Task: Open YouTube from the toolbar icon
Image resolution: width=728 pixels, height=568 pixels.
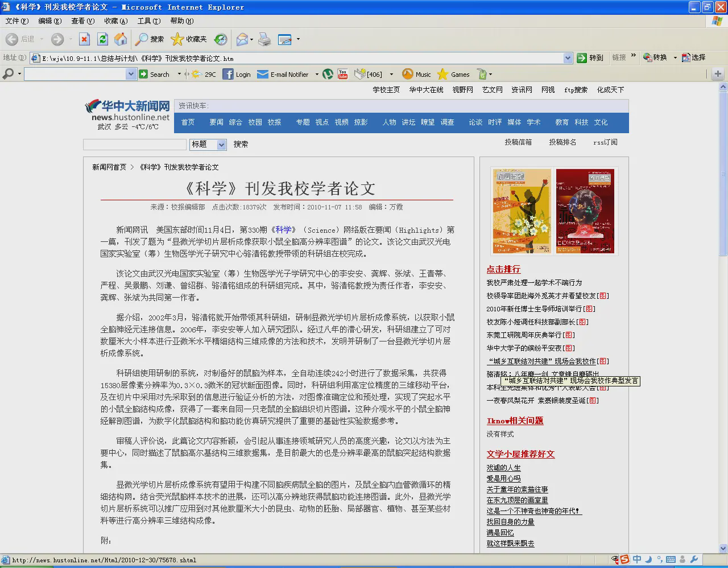Action: pos(342,74)
